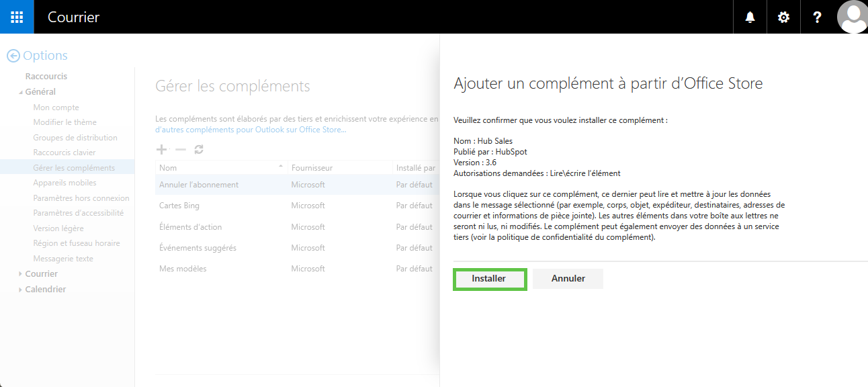Screen dimensions: 868x387
Task: Expand the Courrier tree section
Action: pyautogui.click(x=20, y=274)
